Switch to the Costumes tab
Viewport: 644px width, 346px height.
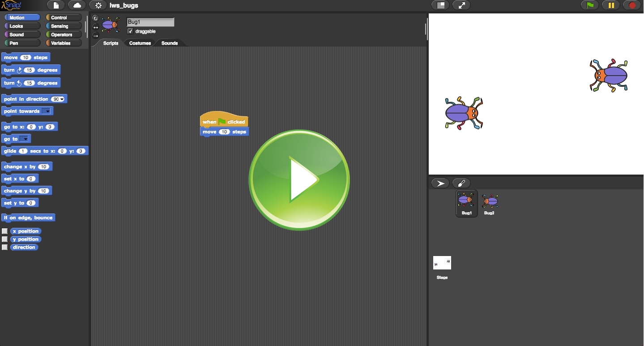pos(140,43)
